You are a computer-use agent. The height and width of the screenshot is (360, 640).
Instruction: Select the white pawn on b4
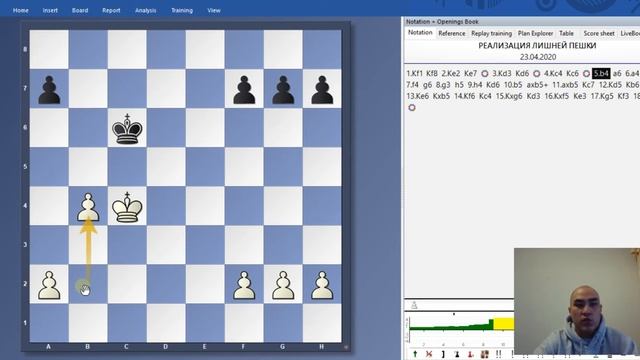88,207
